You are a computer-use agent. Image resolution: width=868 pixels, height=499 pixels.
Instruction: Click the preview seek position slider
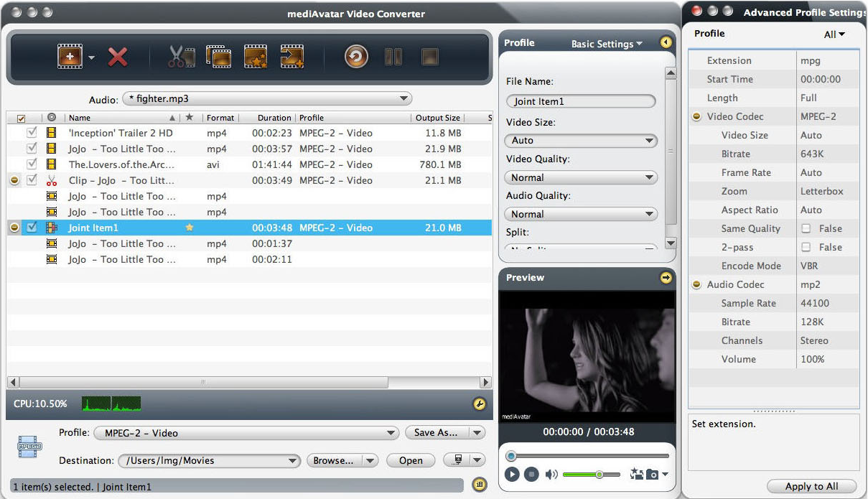[x=589, y=456]
